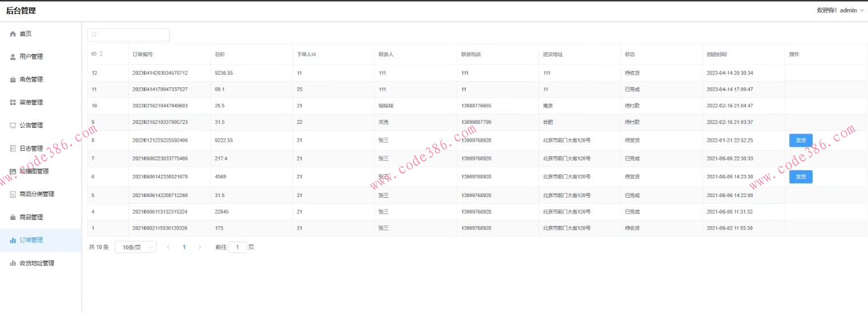Open 商品管理 in the sidebar
The height and width of the screenshot is (313, 868).
pyautogui.click(x=41, y=217)
